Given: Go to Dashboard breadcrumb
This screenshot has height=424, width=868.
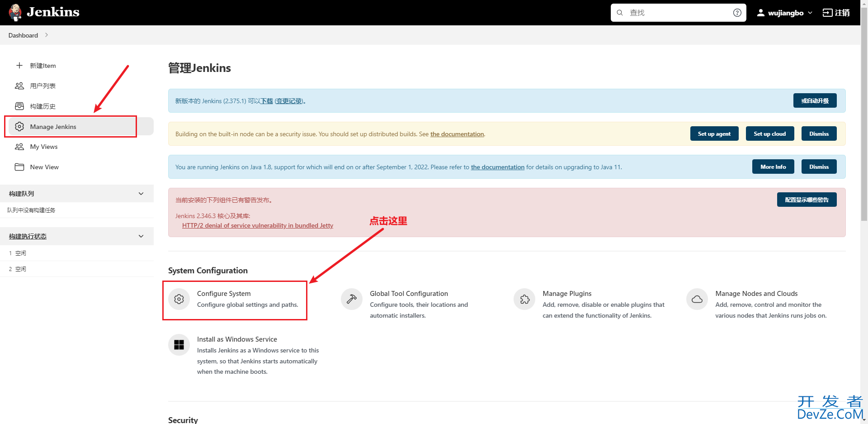Looking at the screenshot, I should (x=23, y=35).
